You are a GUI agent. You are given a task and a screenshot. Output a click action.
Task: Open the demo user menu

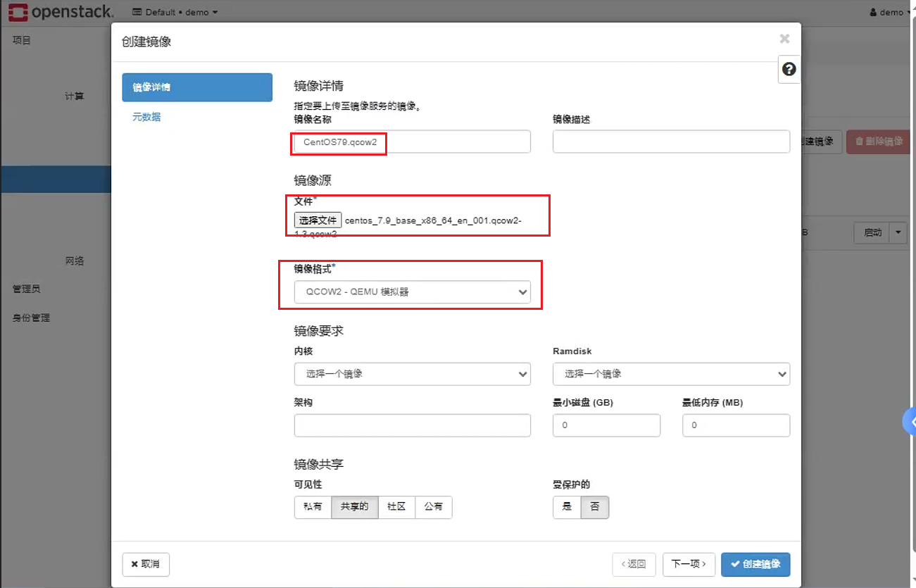[x=891, y=12]
